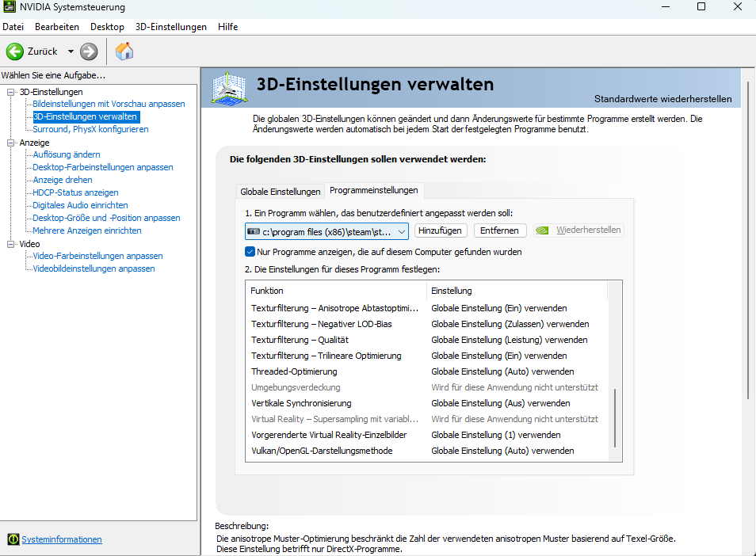Open Desktop-Größe und -Position anpassen

point(106,218)
